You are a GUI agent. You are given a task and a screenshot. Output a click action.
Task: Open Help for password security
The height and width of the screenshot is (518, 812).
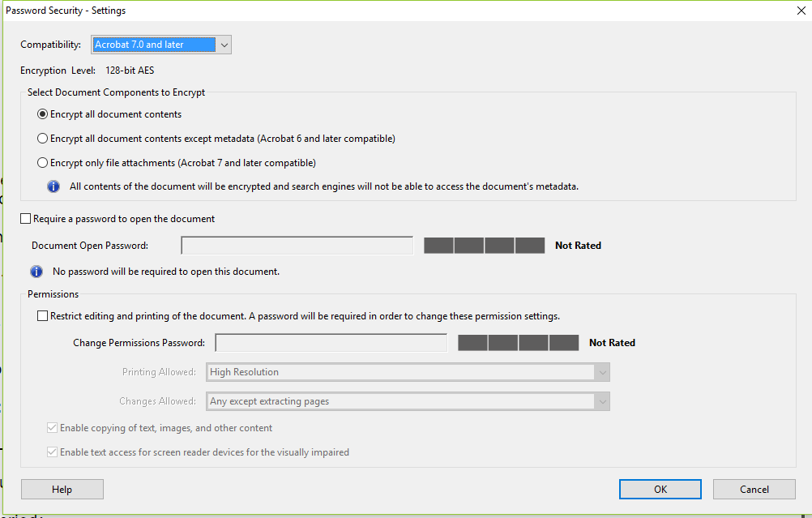(62, 489)
